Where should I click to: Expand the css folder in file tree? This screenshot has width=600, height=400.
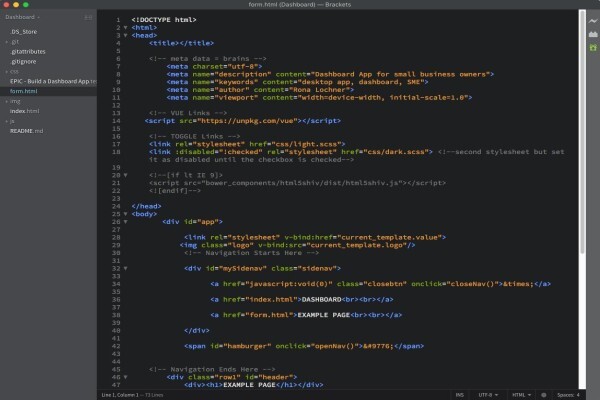click(x=7, y=72)
